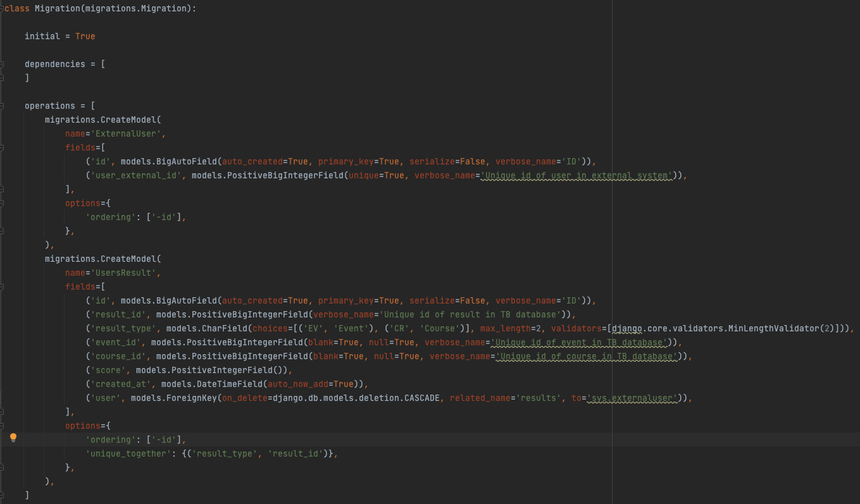This screenshot has height=504, width=860.
Task: Collapse the ExternalUser options block
Action: click(x=3, y=203)
